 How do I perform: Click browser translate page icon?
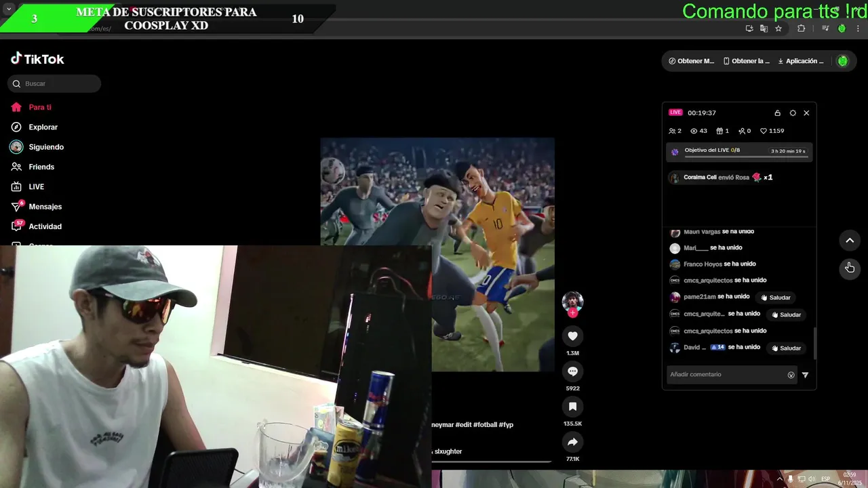pos(764,28)
